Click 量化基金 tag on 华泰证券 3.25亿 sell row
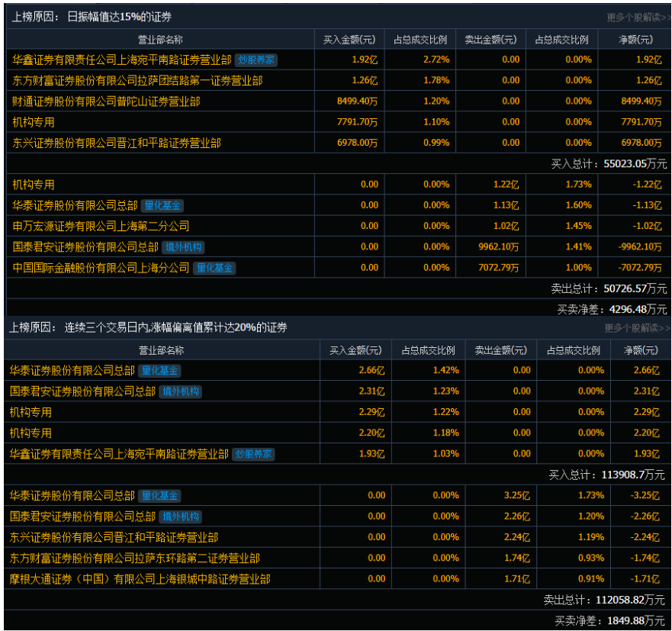Image resolution: width=672 pixels, height=631 pixels. tap(159, 496)
